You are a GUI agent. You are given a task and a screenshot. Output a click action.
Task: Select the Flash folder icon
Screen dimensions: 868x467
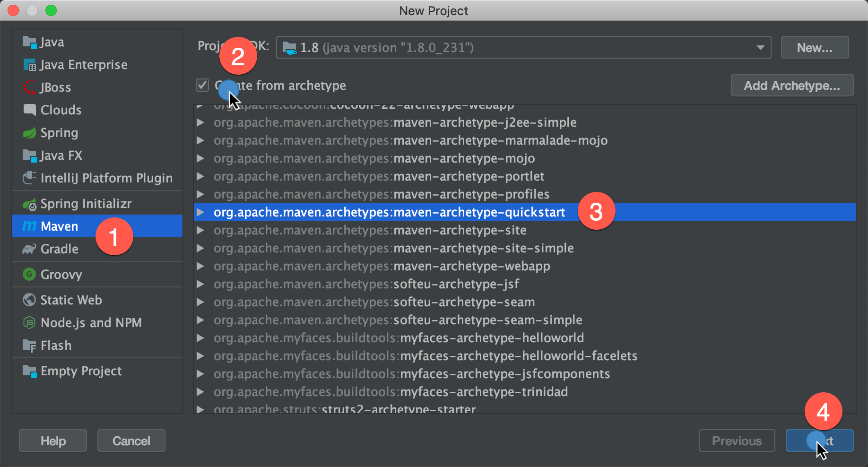[29, 346]
